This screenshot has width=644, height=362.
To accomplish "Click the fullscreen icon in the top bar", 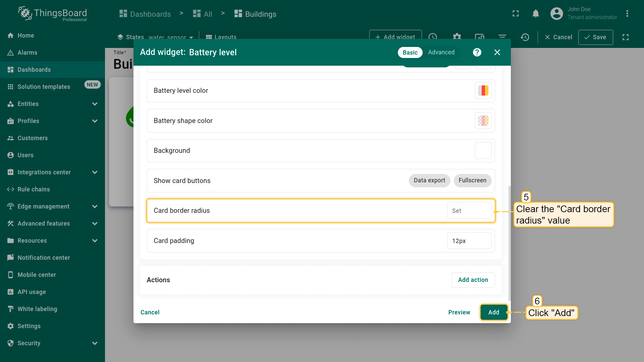I will [x=516, y=14].
